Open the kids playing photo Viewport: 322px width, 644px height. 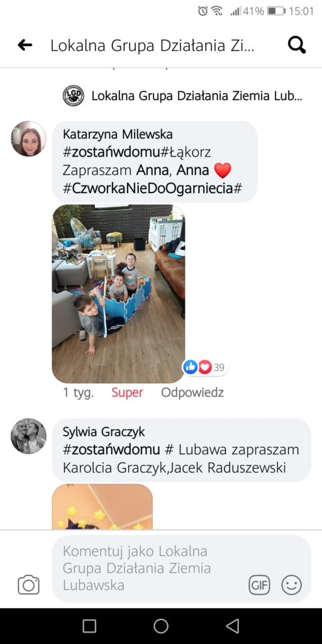tap(118, 294)
